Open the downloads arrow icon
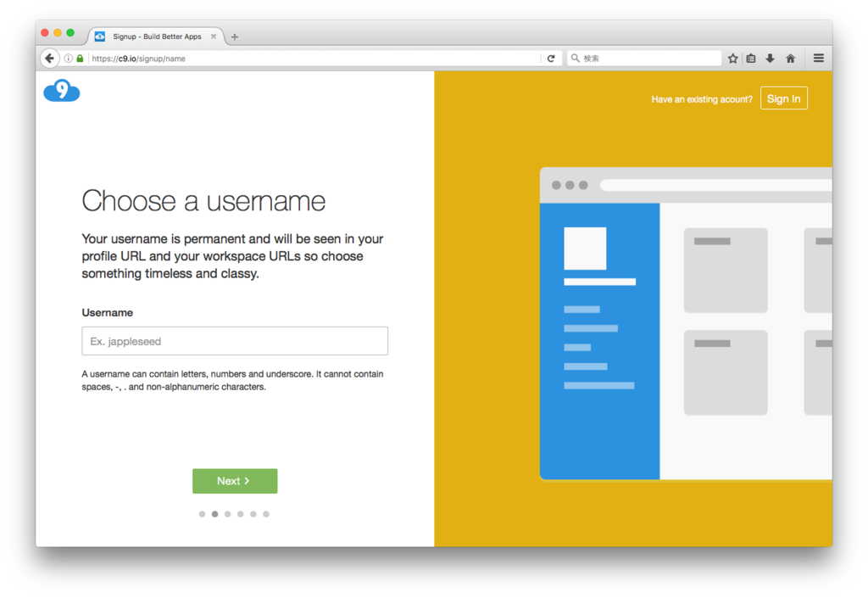This screenshot has height=598, width=868. 770,59
